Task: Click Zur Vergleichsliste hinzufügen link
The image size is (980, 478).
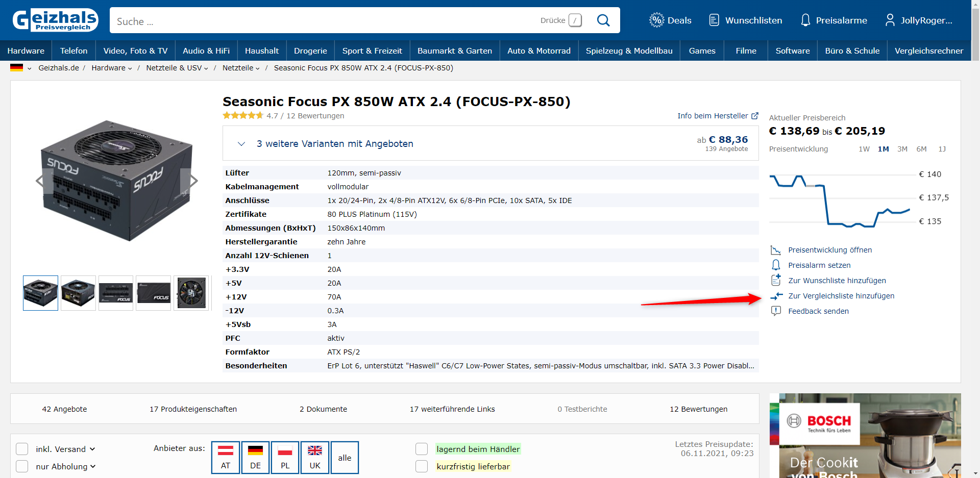Action: click(x=841, y=296)
